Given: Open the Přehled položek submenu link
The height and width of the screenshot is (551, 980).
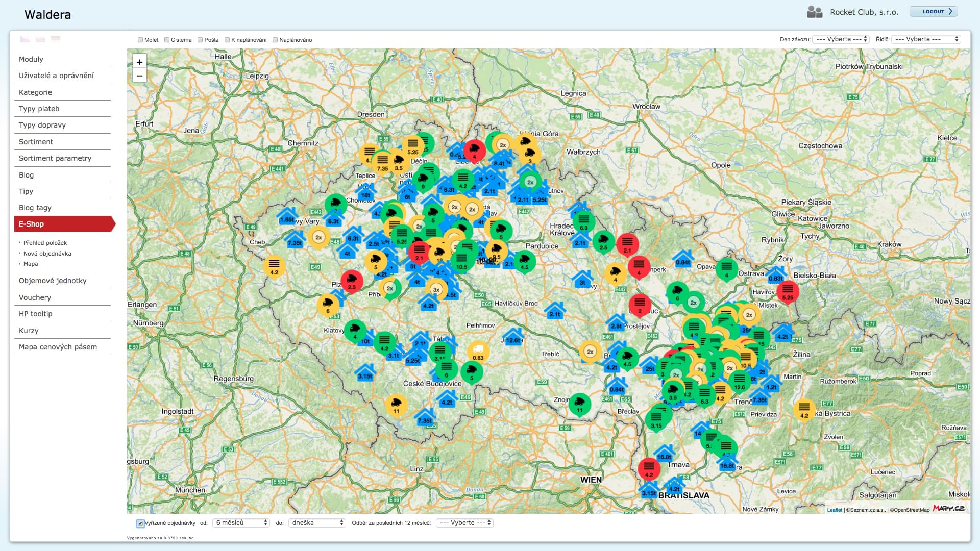Looking at the screenshot, I should tap(45, 243).
